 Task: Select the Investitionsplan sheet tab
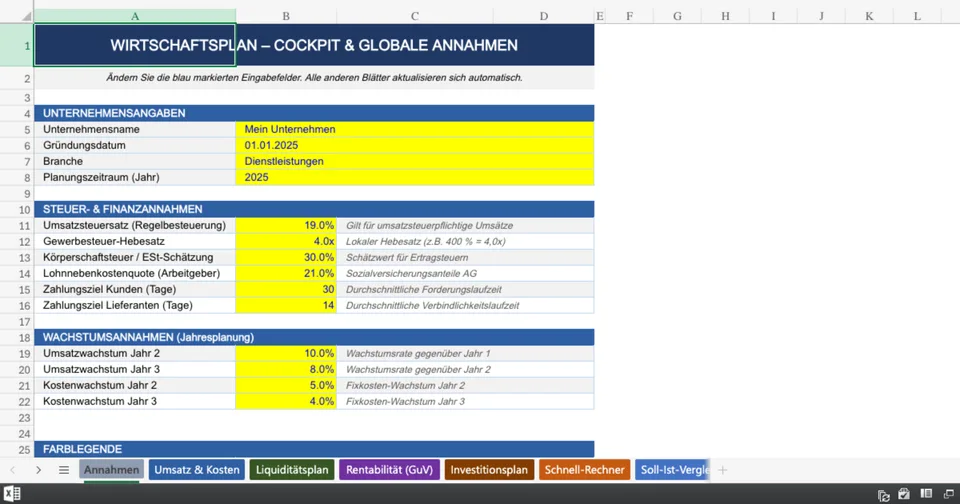coord(488,470)
